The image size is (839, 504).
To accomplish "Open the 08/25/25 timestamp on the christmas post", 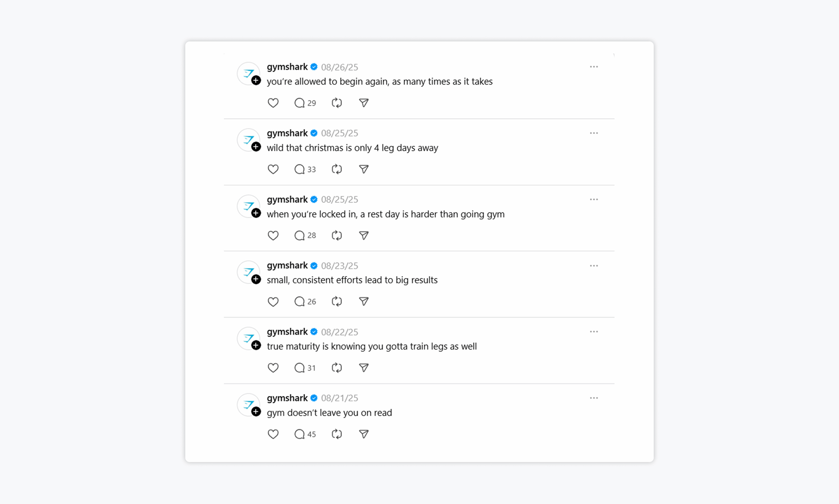I will click(x=339, y=133).
